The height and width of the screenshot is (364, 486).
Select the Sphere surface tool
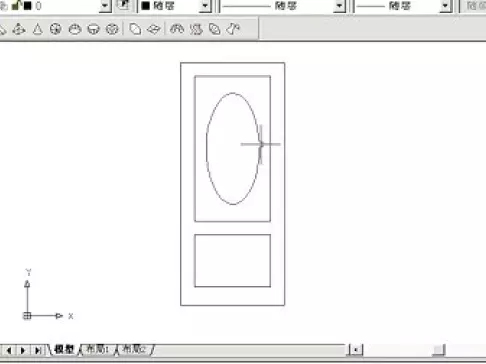tap(56, 29)
